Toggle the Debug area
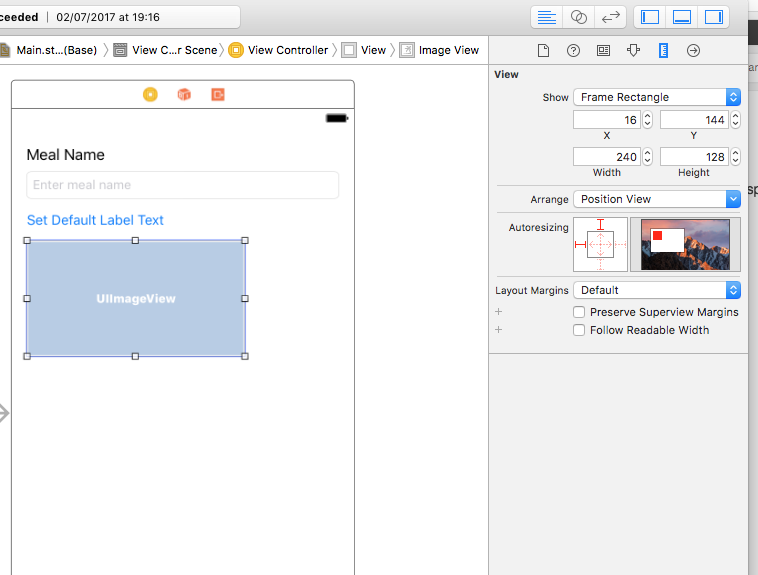Image resolution: width=758 pixels, height=575 pixels. tap(682, 17)
